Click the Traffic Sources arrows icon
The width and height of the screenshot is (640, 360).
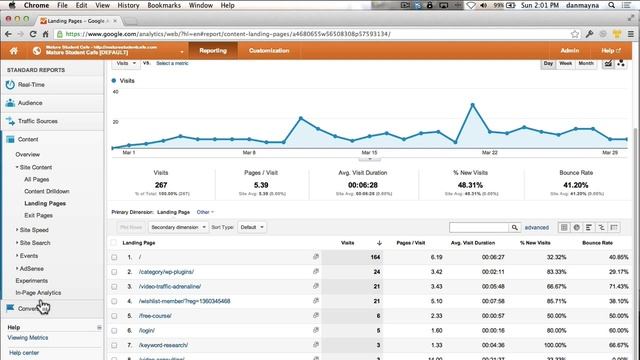10,121
